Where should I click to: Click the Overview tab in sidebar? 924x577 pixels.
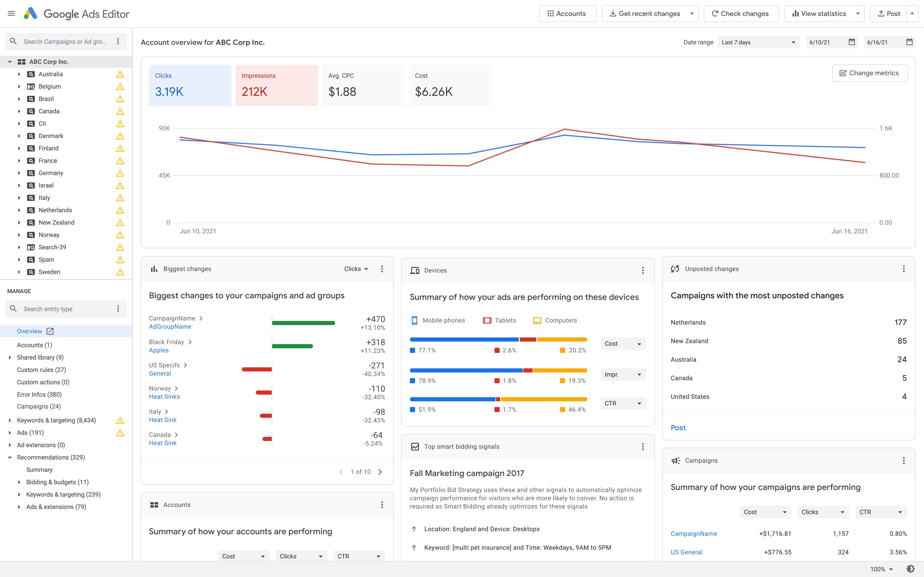coord(29,331)
